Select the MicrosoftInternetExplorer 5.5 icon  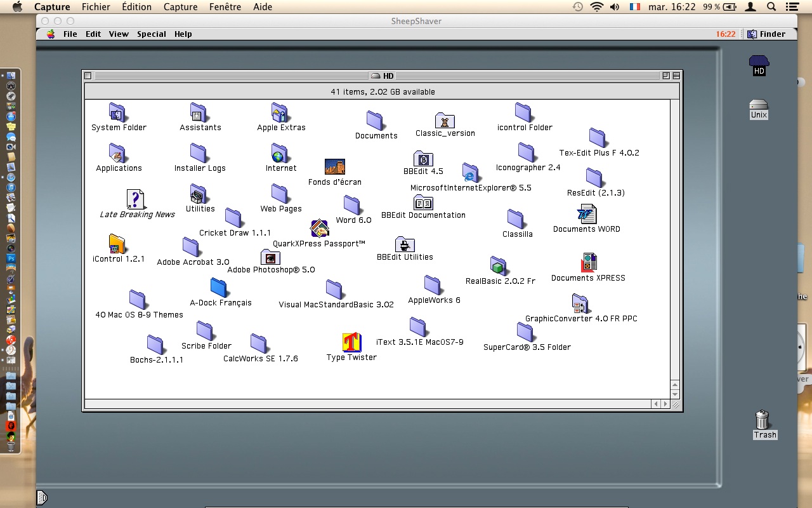coord(471,173)
